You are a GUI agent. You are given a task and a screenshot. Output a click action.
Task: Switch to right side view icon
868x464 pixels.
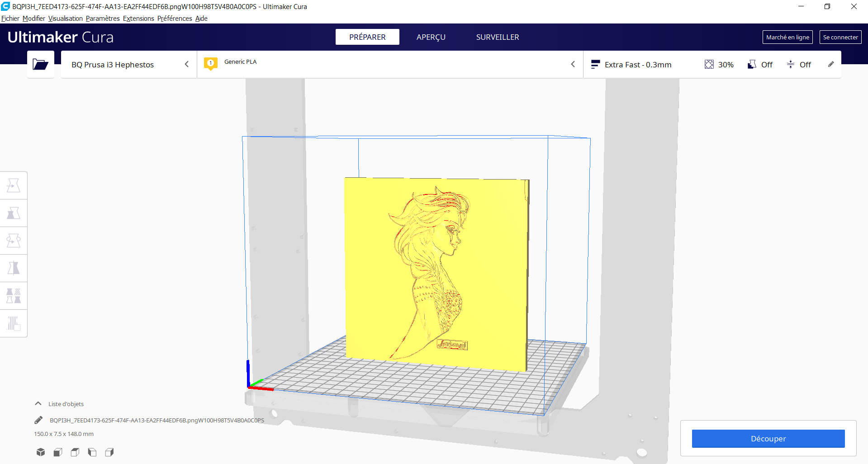[109, 452]
